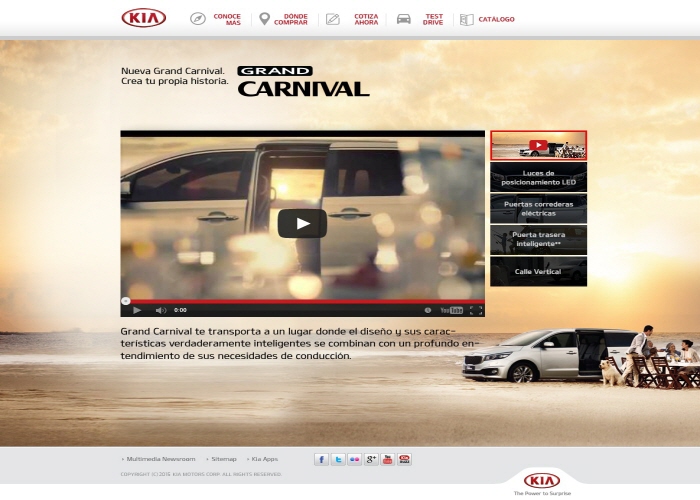Click the YouTube logo in the player

[x=451, y=310]
